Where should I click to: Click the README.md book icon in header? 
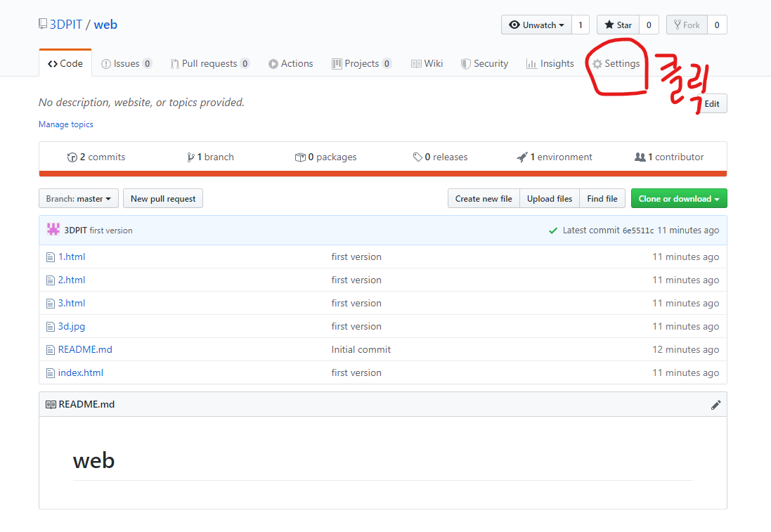pyautogui.click(x=51, y=404)
